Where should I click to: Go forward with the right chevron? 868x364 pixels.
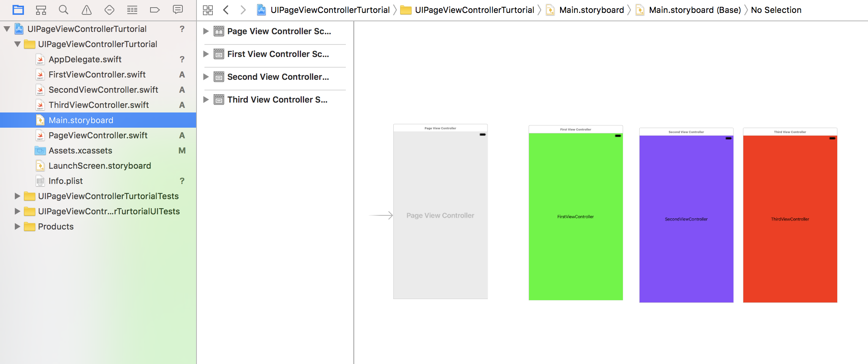click(x=243, y=10)
